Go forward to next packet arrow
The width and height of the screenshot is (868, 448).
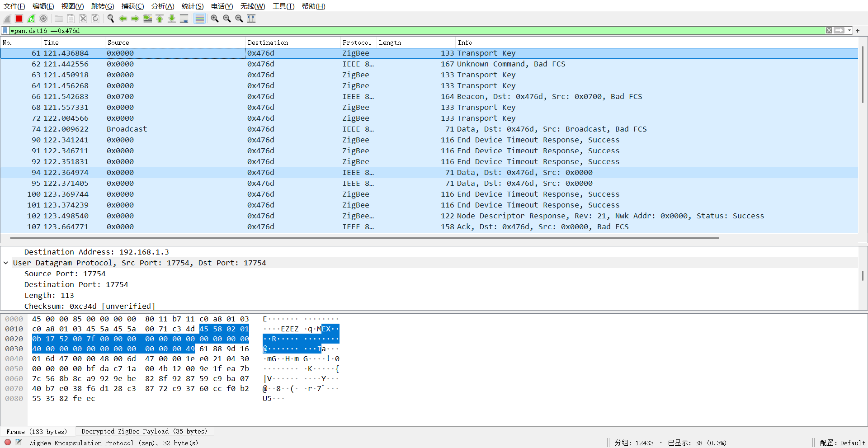click(135, 19)
